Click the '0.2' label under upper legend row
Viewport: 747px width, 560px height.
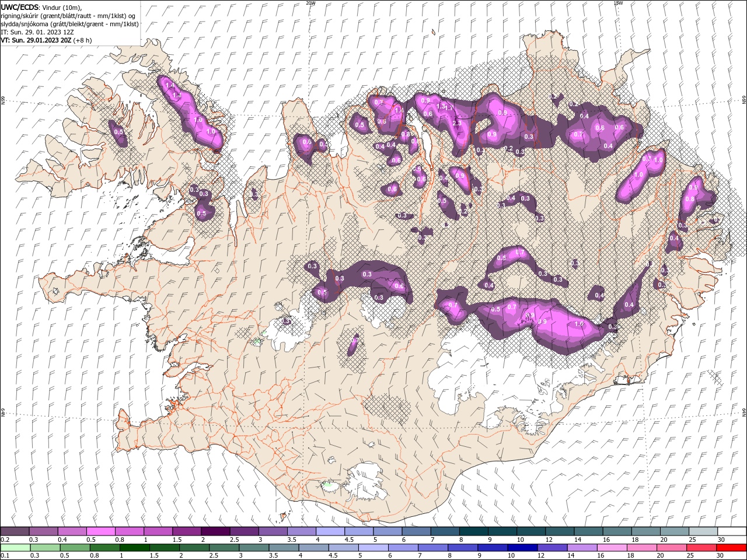[x=5, y=540]
